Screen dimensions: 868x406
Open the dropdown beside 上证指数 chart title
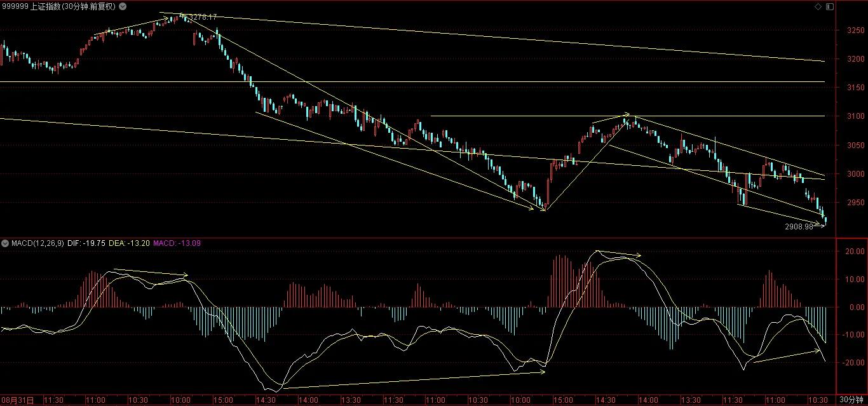tap(122, 6)
